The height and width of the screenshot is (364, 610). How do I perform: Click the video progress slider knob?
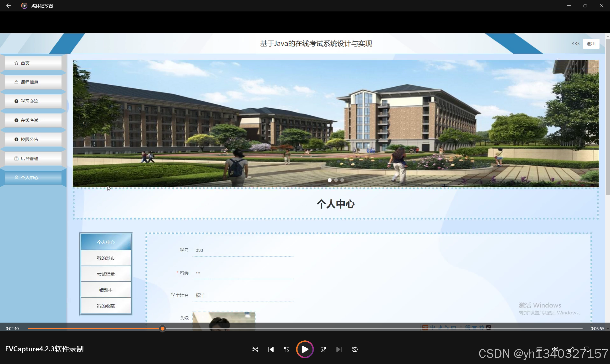pos(162,328)
